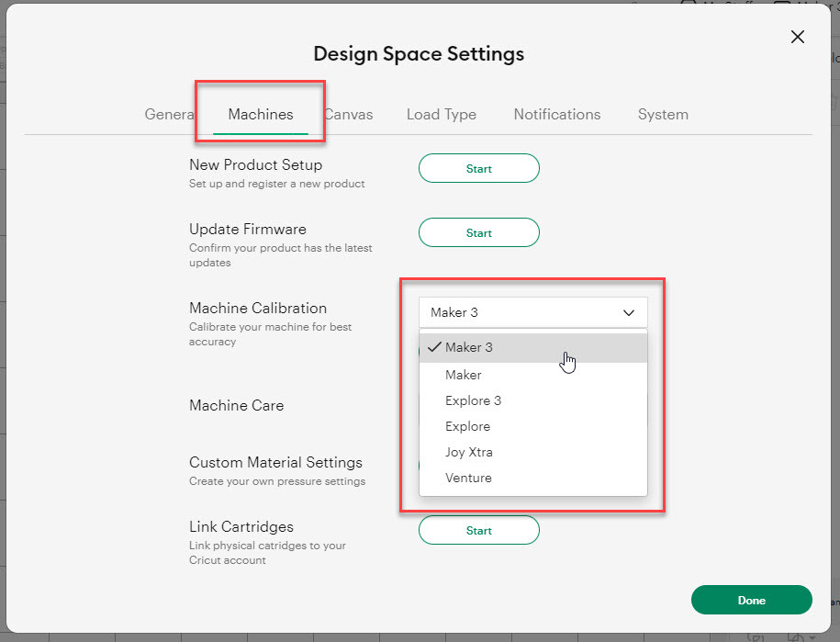Open the System tab
This screenshot has height=642, width=840.
(x=663, y=114)
